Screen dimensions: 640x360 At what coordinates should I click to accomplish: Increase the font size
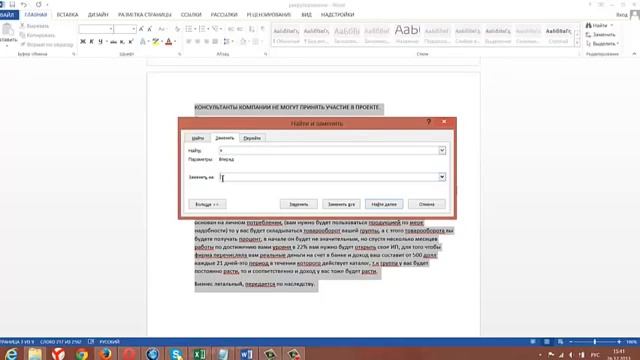pyautogui.click(x=141, y=29)
